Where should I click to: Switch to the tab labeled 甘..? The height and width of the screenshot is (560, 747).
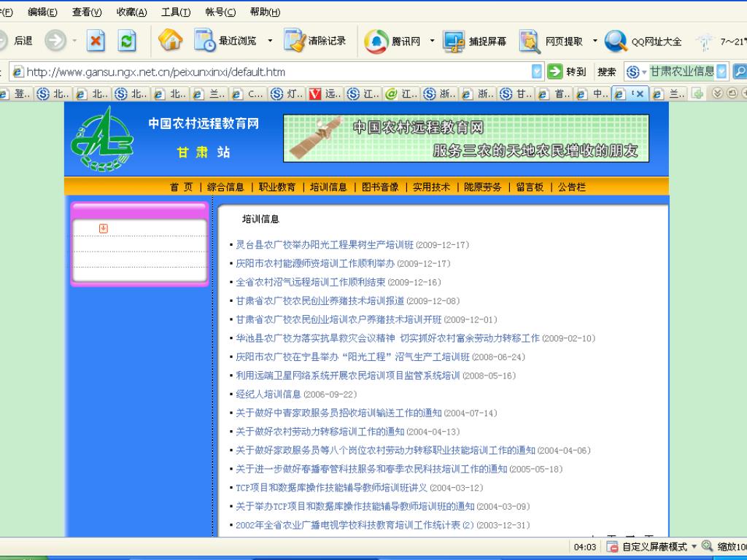(x=516, y=94)
